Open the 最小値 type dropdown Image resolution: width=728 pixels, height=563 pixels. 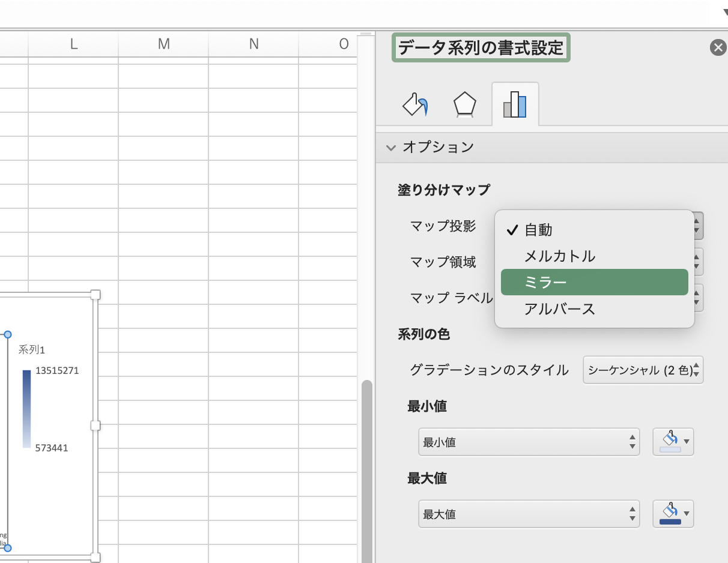click(529, 442)
